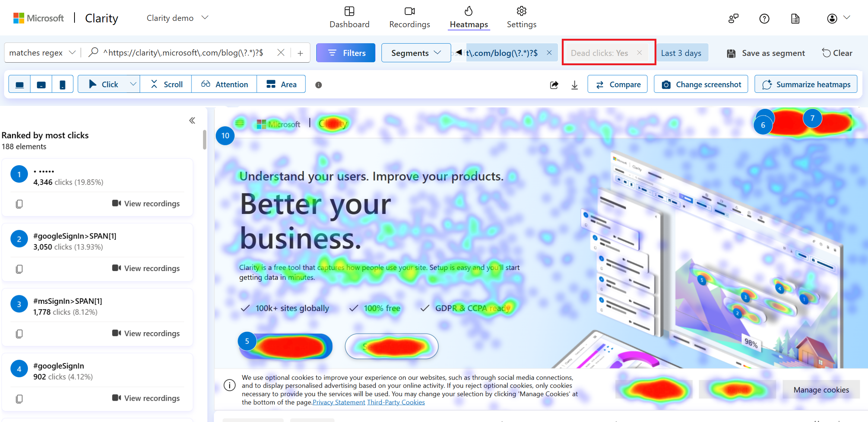This screenshot has height=422, width=868.
Task: Share the current heatmap
Action: pyautogui.click(x=554, y=85)
